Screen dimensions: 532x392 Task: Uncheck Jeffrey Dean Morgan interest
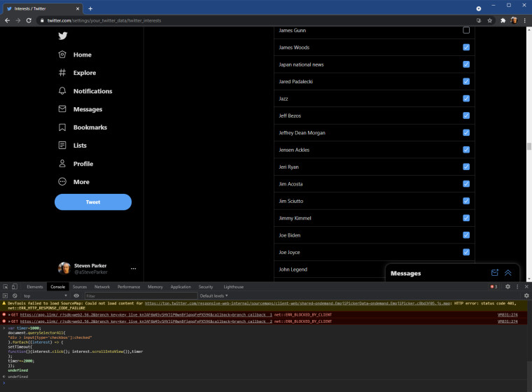(466, 132)
